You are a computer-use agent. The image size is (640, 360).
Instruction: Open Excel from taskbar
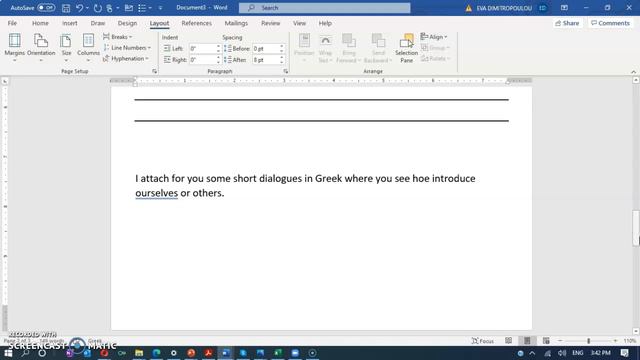[278, 353]
